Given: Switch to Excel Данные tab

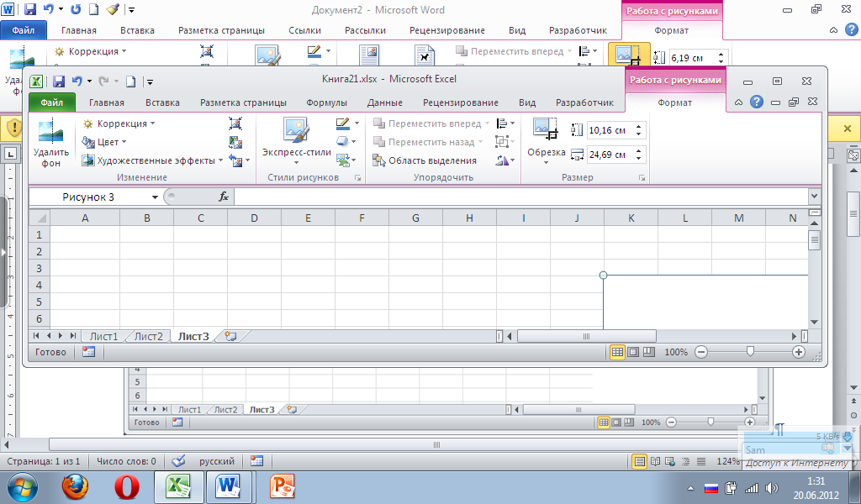Looking at the screenshot, I should point(385,102).
